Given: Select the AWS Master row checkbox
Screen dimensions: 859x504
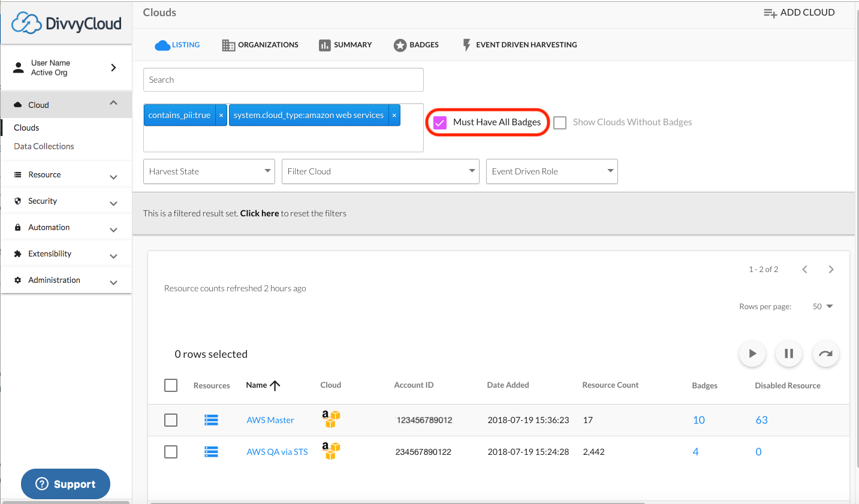Looking at the screenshot, I should point(171,420).
